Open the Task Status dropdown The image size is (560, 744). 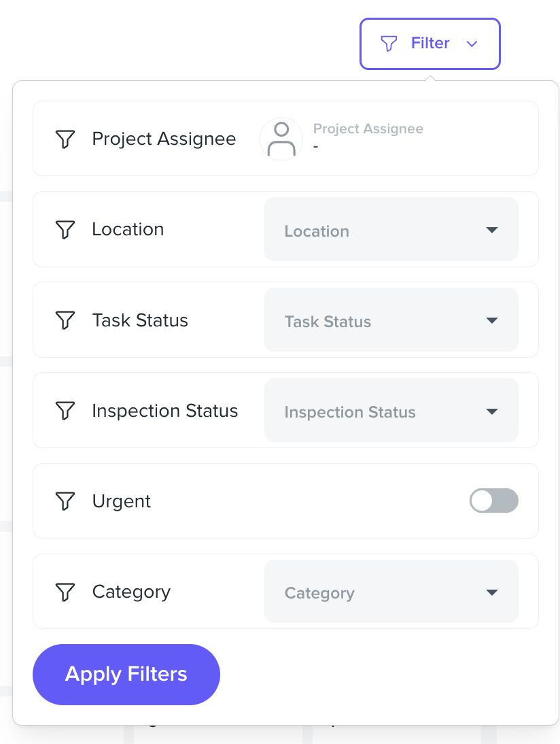point(391,320)
